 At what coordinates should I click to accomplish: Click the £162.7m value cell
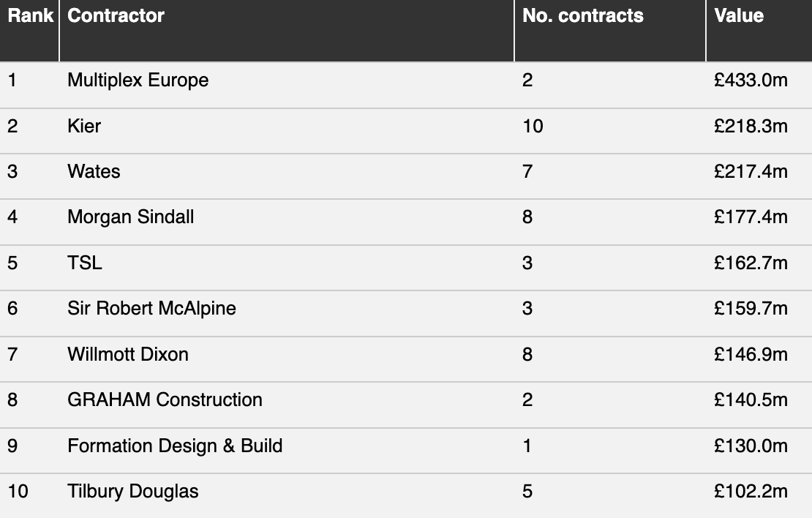point(751,263)
